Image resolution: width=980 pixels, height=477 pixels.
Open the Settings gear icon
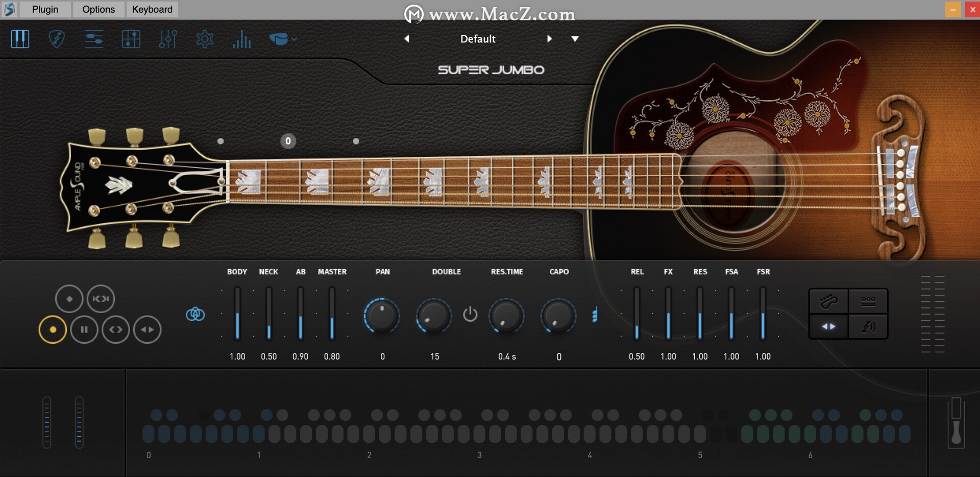[x=205, y=39]
